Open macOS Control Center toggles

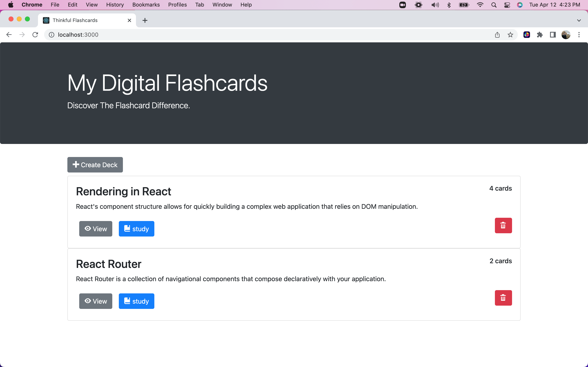[507, 5]
